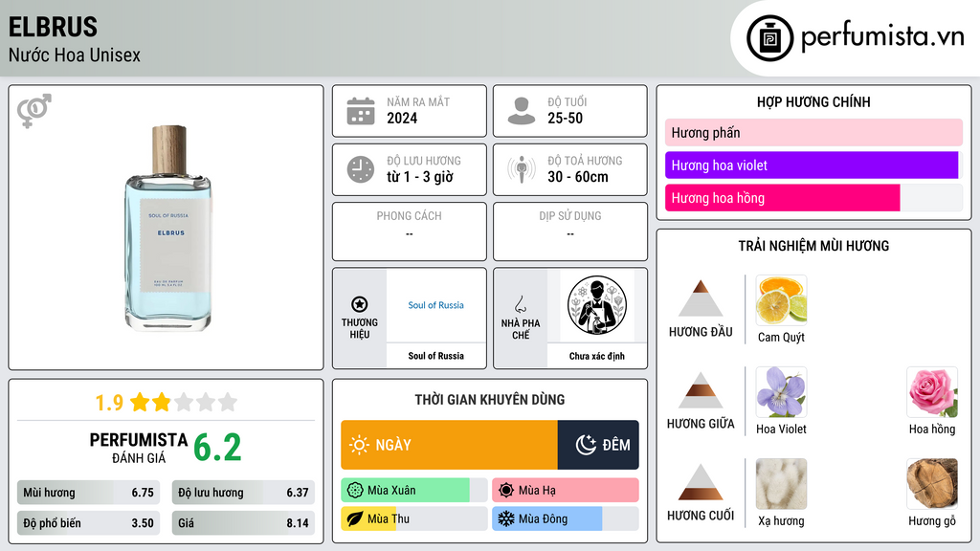This screenshot has height=551, width=980.
Task: Click the perfumista.vn bottle logo
Action: pyautogui.click(x=770, y=38)
